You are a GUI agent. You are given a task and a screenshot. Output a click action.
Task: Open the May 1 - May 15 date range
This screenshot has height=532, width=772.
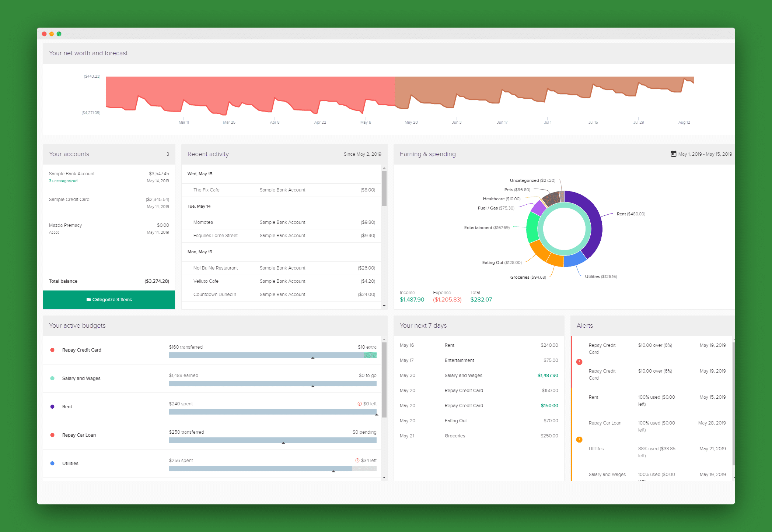pos(705,154)
